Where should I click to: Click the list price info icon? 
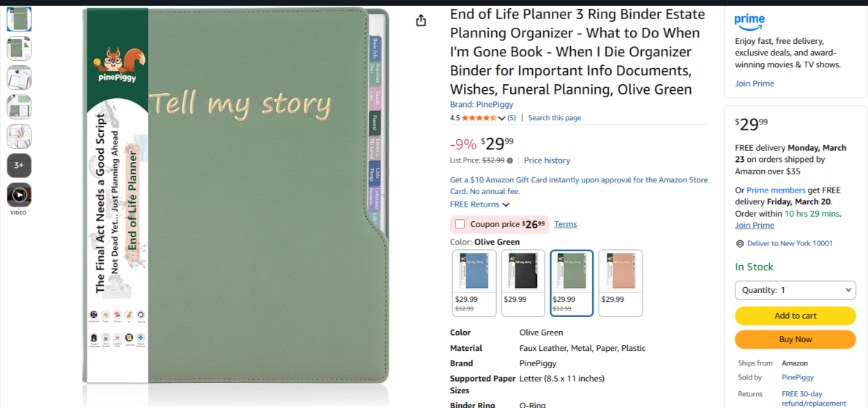tap(510, 160)
